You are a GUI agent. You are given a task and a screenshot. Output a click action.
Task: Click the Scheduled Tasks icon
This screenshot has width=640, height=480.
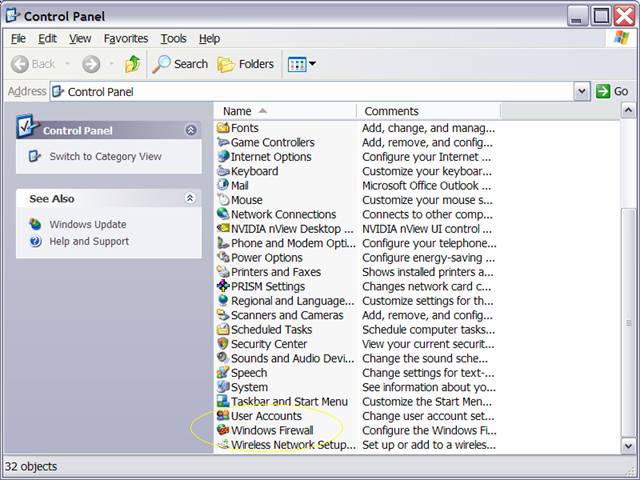pyautogui.click(x=223, y=329)
